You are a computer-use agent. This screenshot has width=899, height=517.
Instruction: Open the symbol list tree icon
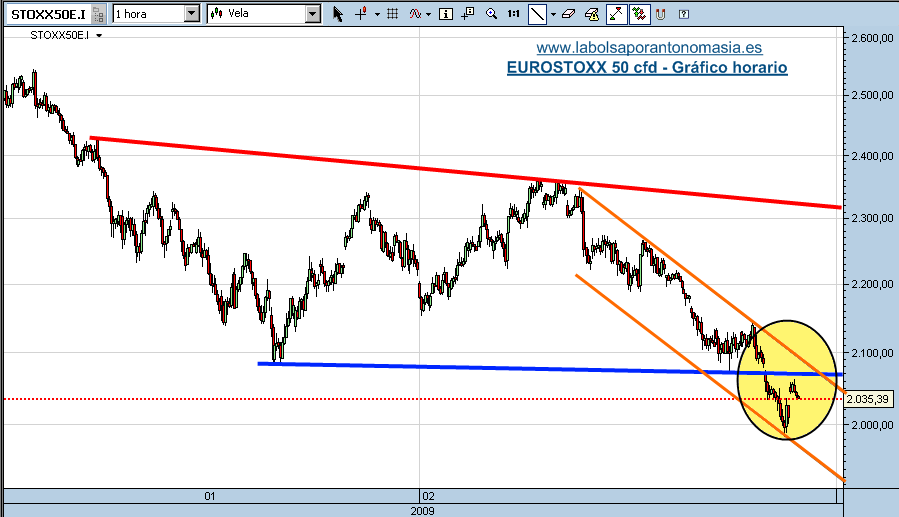[99, 14]
